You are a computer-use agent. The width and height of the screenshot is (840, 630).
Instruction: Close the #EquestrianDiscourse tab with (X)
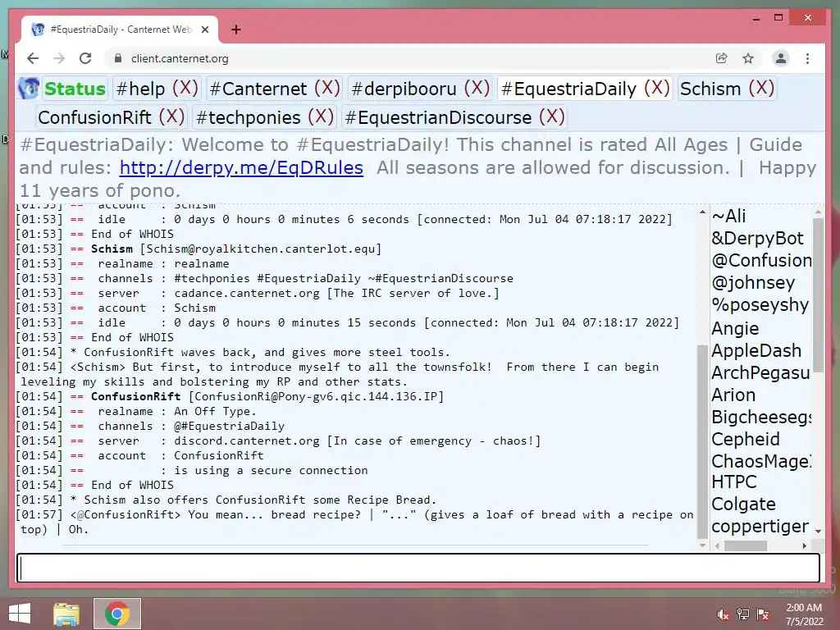point(552,116)
